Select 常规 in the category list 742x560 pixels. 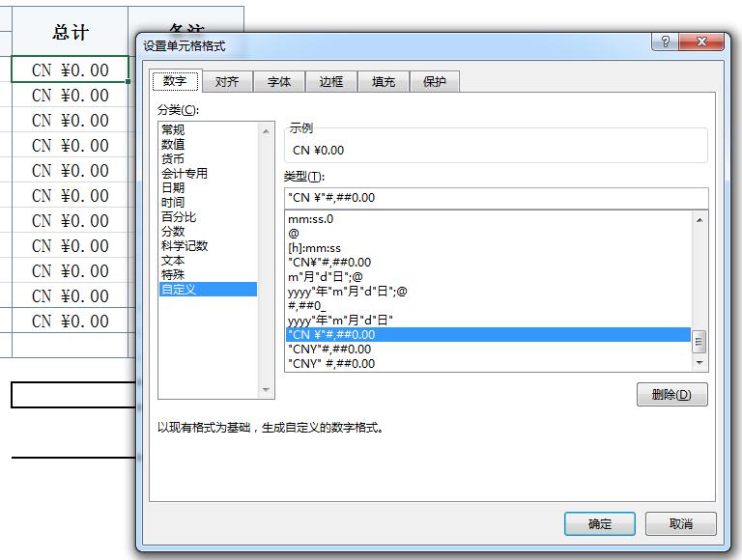coord(209,129)
